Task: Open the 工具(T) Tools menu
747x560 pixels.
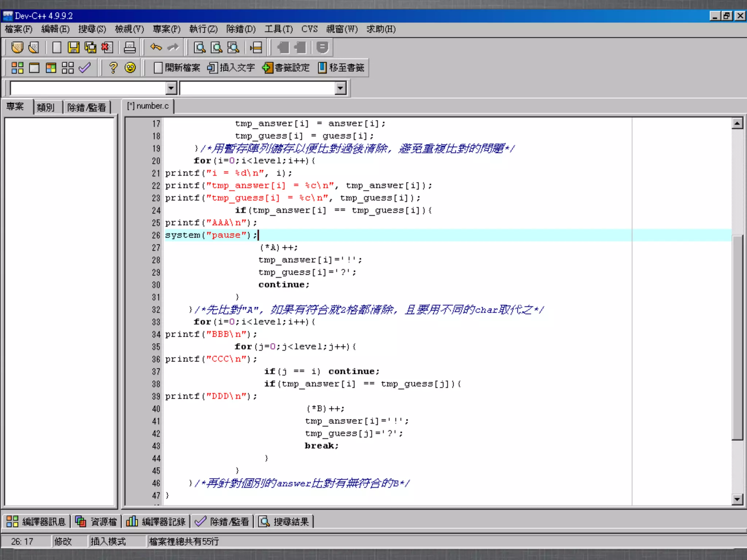Action: coord(278,29)
